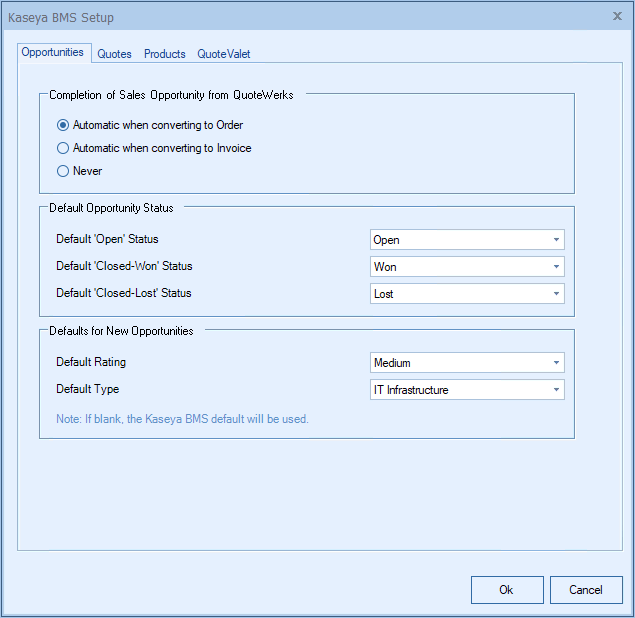
Task: Click the blue Kaseya BMS default note
Action: (182, 419)
